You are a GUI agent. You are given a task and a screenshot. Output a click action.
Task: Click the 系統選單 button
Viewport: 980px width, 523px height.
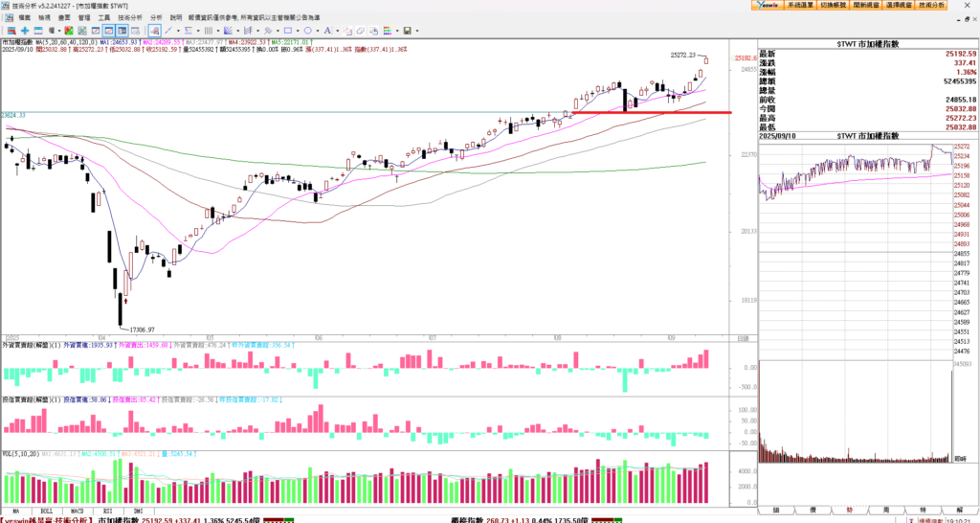point(791,5)
